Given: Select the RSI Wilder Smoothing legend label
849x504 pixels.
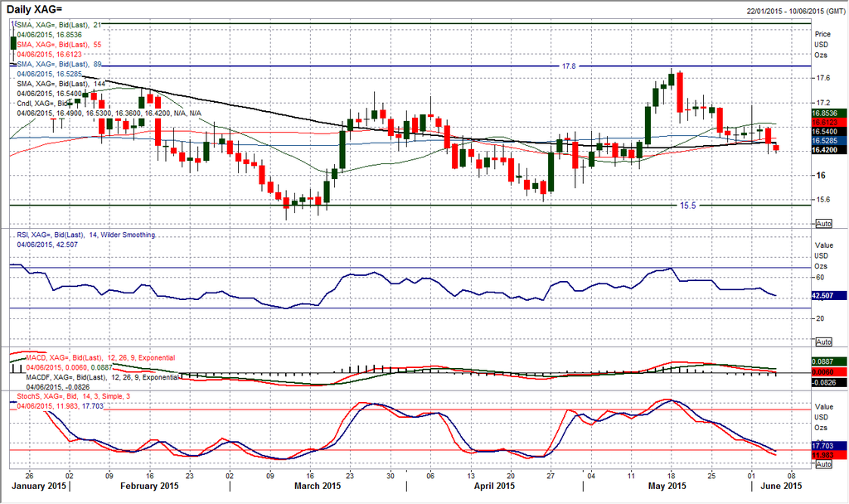Looking at the screenshot, I should tap(85, 235).
